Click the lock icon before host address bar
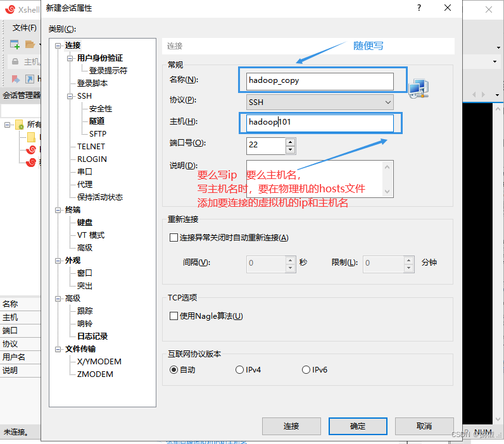 (x=15, y=61)
